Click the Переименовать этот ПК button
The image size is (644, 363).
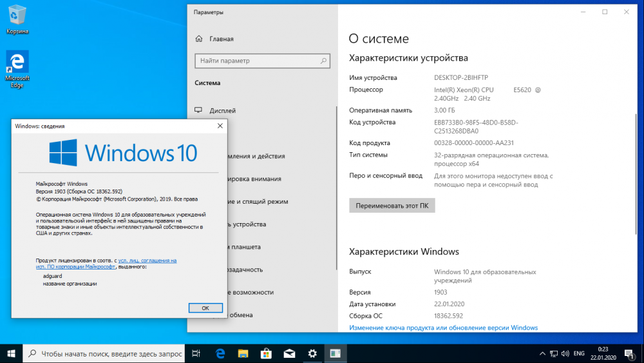coord(392,205)
